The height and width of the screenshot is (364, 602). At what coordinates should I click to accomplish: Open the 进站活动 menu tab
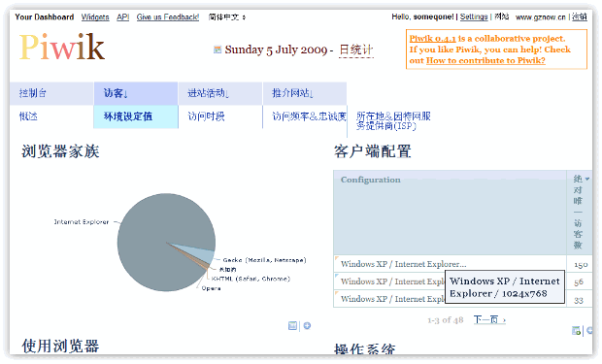click(x=220, y=93)
